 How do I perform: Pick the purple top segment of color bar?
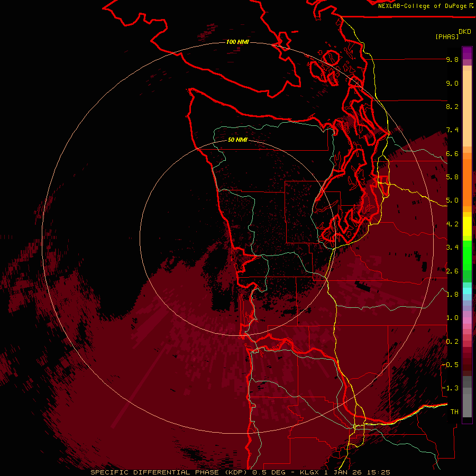[467, 53]
